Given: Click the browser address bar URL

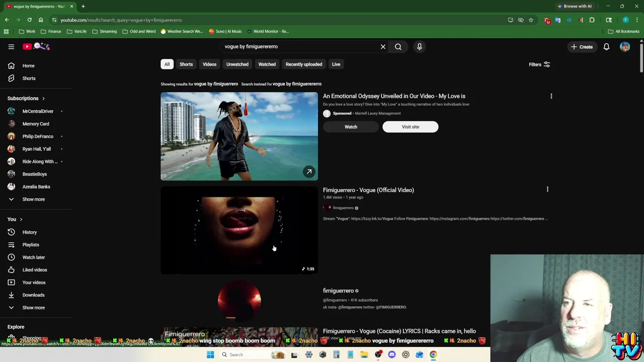Looking at the screenshot, I should tap(121, 20).
